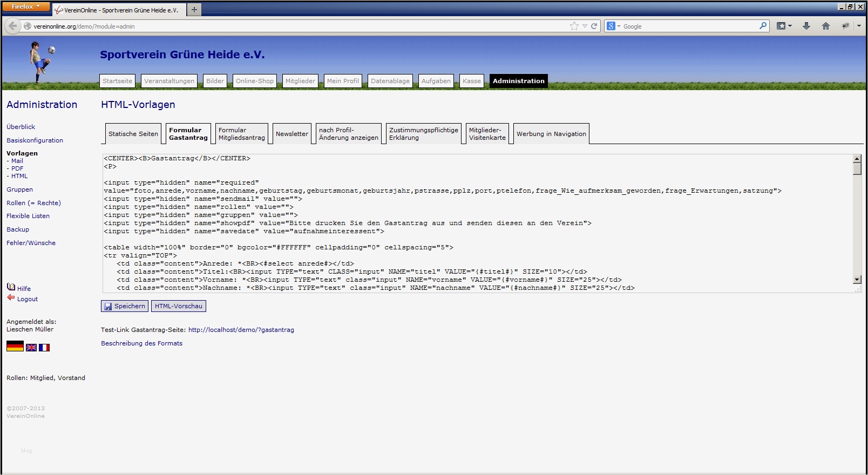Viewport: 868px width, 475px height.
Task: Open the Aufgaben navigation tab
Action: click(x=436, y=81)
